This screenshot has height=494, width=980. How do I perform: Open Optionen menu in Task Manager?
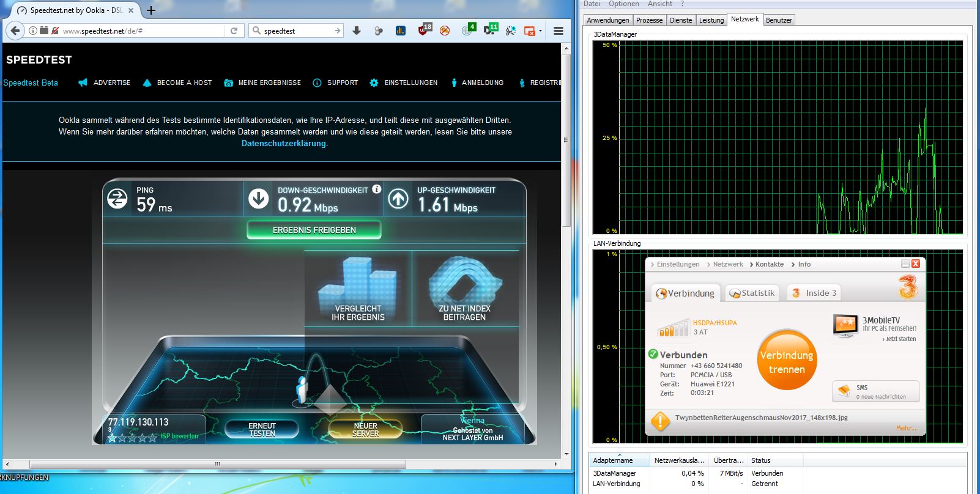(x=624, y=4)
